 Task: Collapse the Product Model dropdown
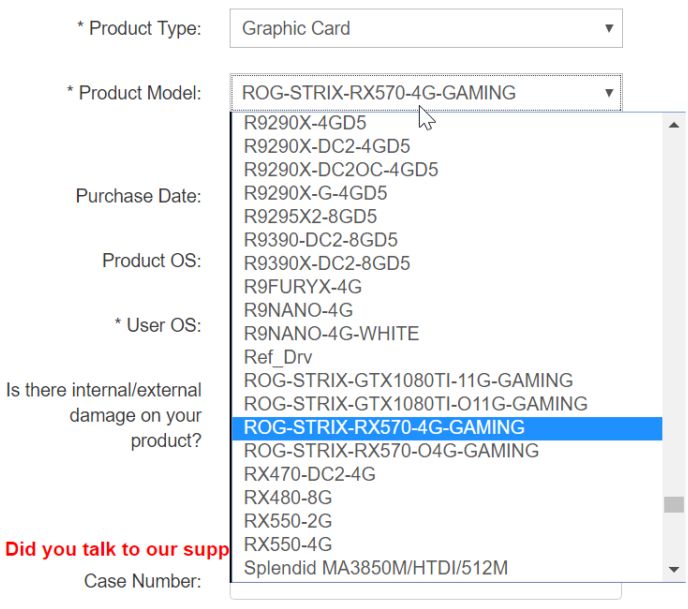coord(425,93)
